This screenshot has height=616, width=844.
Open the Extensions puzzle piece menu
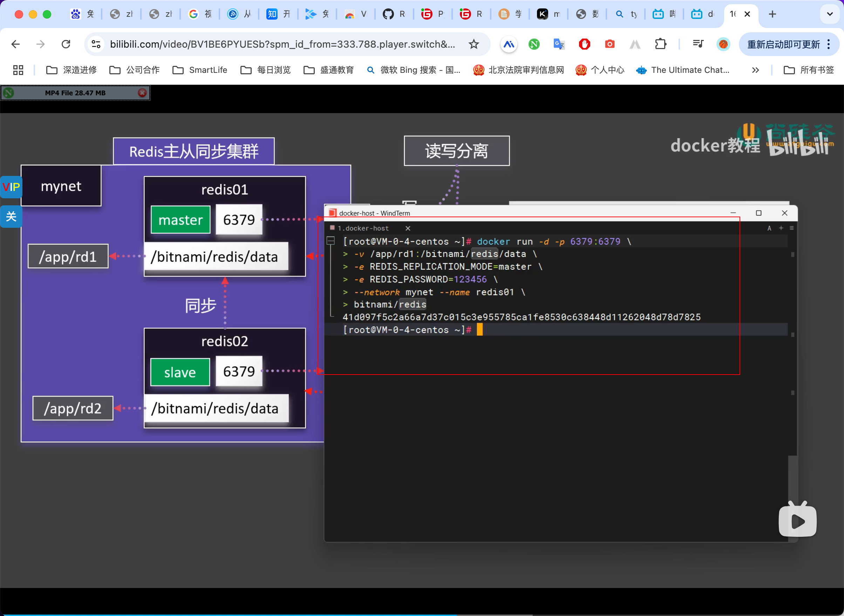(x=660, y=45)
